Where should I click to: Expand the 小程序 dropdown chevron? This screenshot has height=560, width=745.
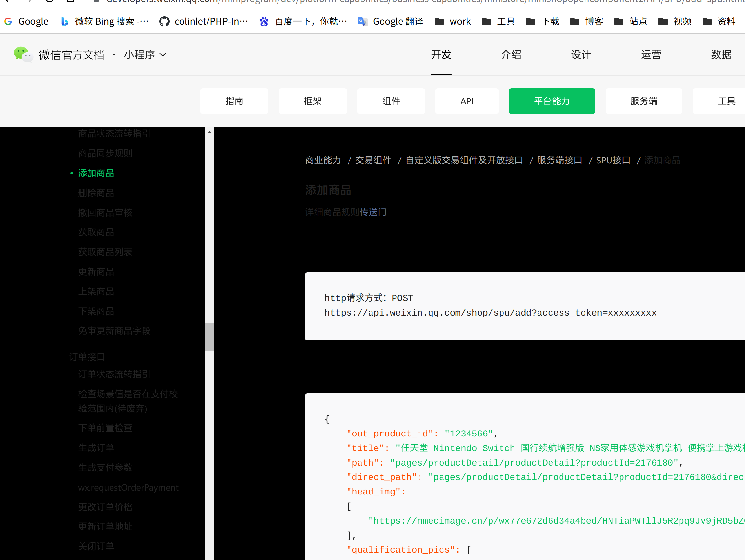click(163, 54)
